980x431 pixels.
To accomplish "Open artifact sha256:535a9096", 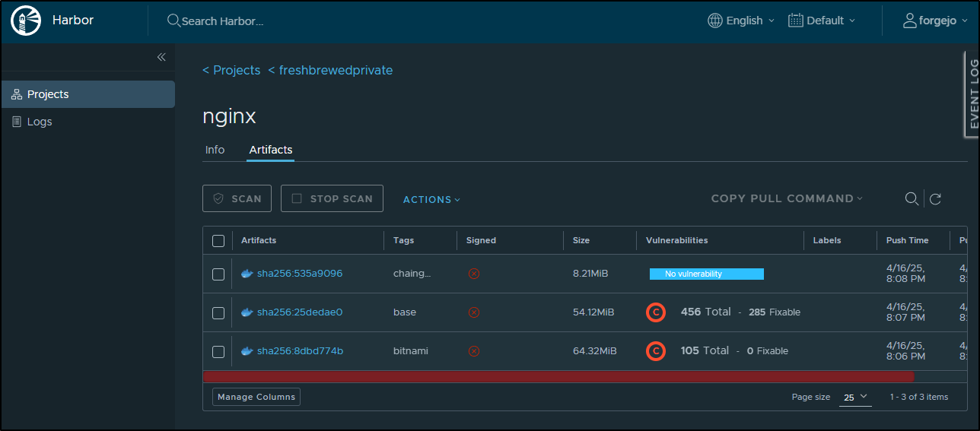I will 300,274.
